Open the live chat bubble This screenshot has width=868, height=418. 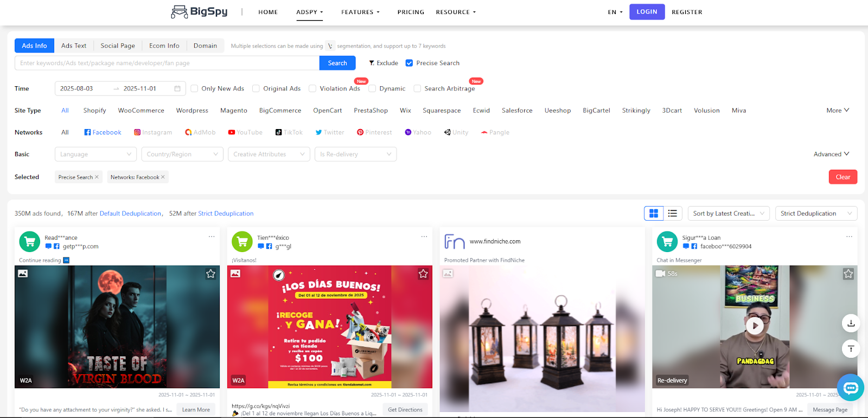click(x=851, y=388)
